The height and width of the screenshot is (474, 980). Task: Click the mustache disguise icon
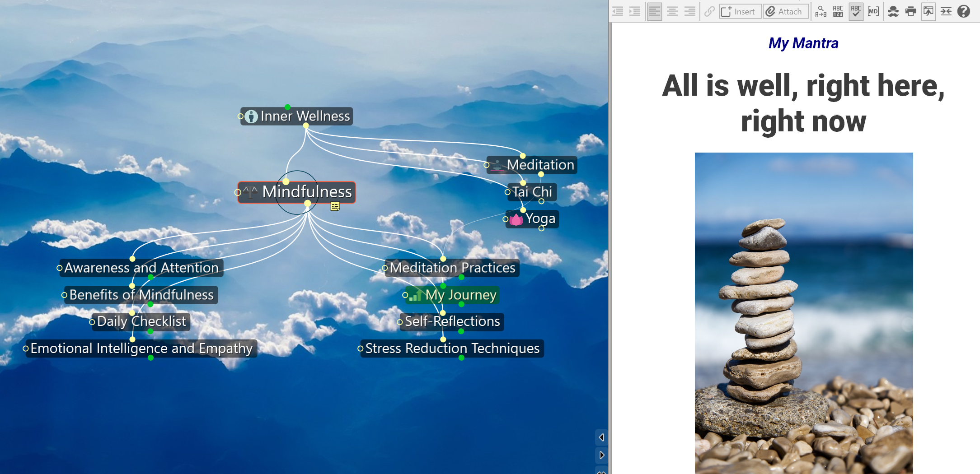click(893, 12)
